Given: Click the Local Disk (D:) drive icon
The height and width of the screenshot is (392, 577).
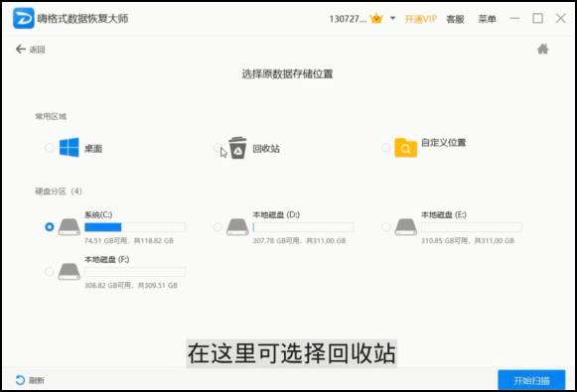Looking at the screenshot, I should click(x=237, y=227).
